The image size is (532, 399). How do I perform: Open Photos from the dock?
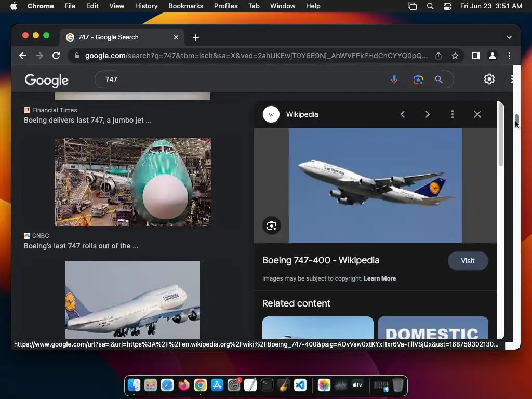(x=324, y=385)
